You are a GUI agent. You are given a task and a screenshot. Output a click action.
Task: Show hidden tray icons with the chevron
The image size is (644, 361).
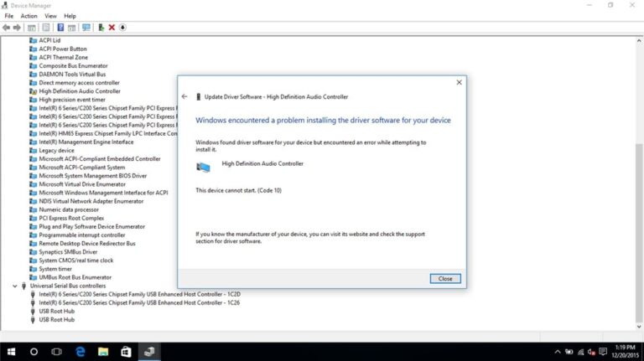[x=558, y=352]
